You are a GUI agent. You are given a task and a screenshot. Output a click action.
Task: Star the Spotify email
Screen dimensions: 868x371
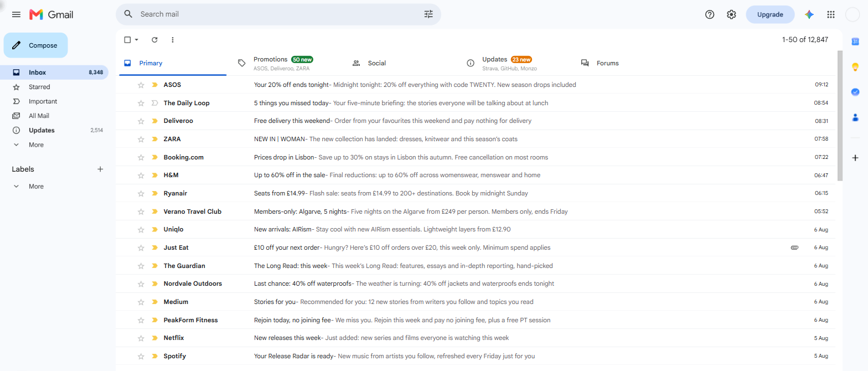pos(141,356)
